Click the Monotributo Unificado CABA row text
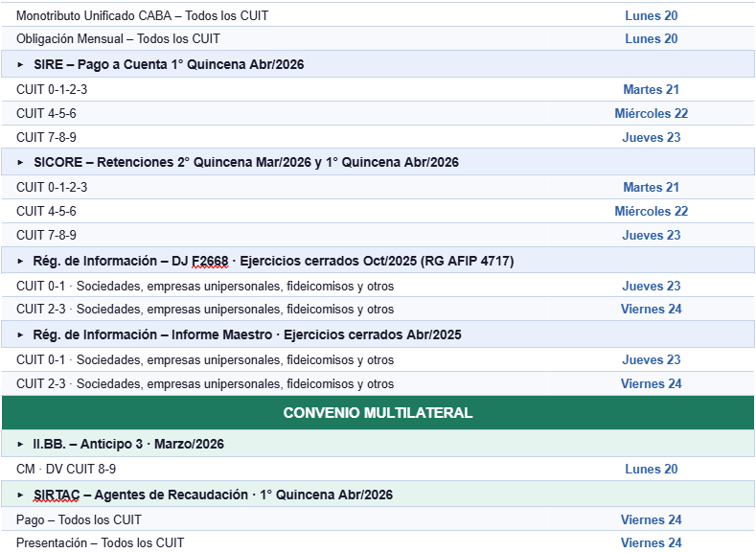Screen dimensions: 756x553 click(142, 15)
